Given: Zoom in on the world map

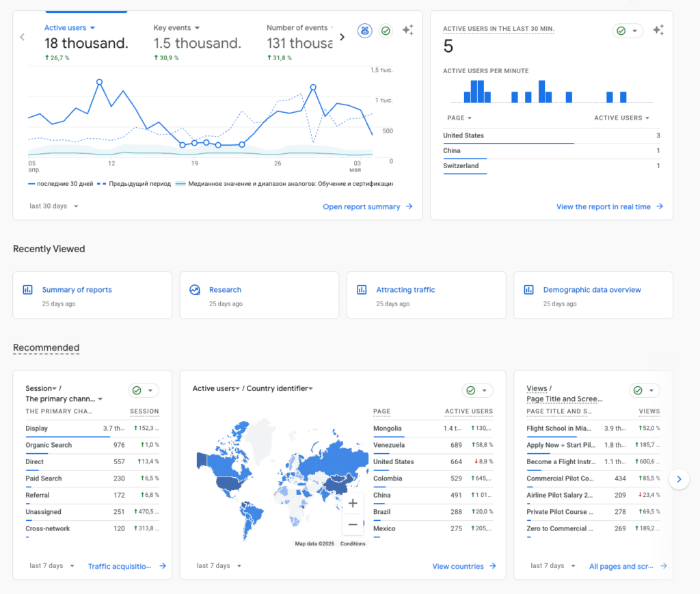Looking at the screenshot, I should pos(353,503).
